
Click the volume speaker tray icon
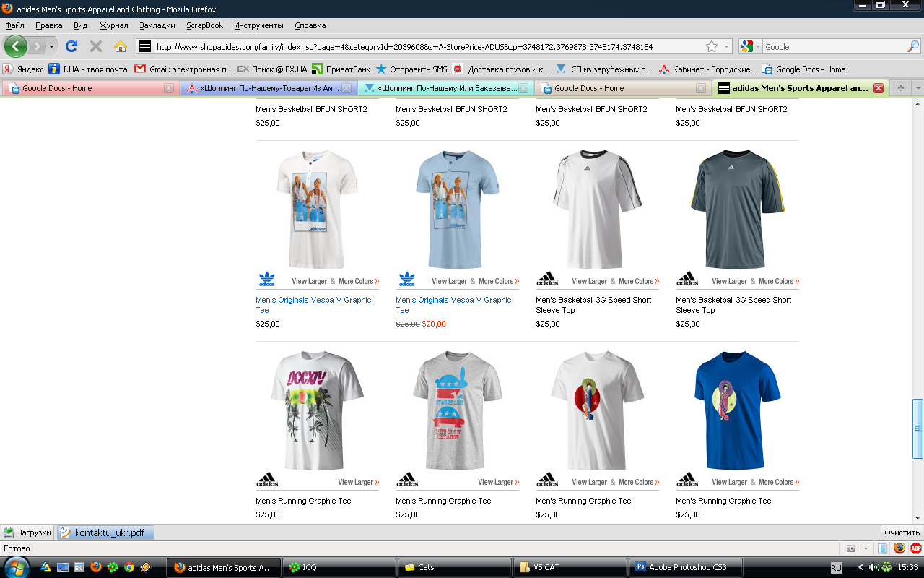[873, 567]
